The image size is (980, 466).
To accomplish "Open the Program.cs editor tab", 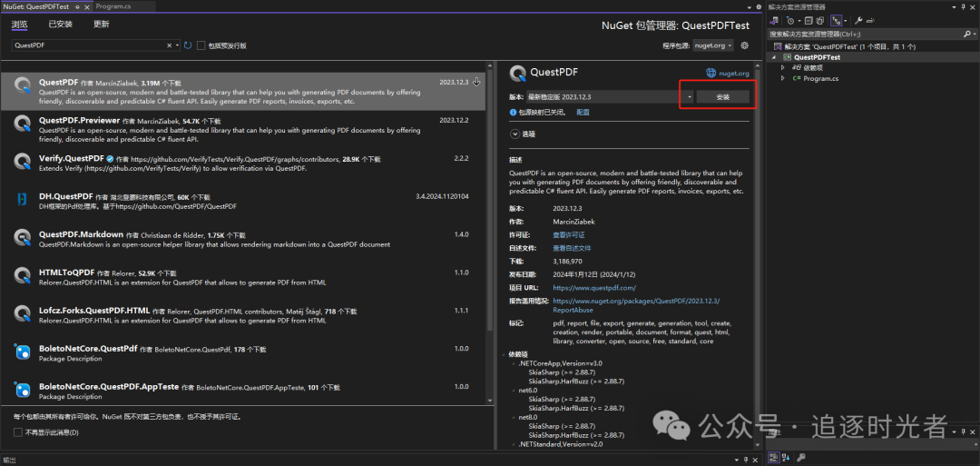I will pyautogui.click(x=113, y=6).
